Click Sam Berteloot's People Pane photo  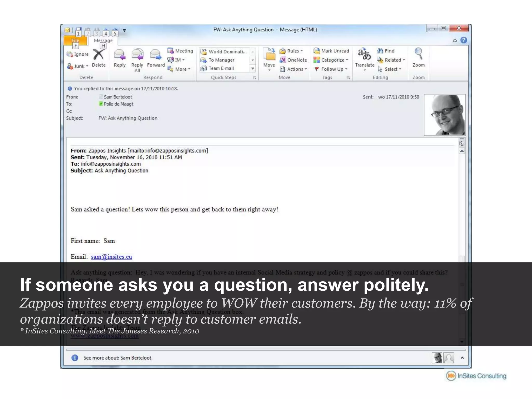pyautogui.click(x=437, y=358)
